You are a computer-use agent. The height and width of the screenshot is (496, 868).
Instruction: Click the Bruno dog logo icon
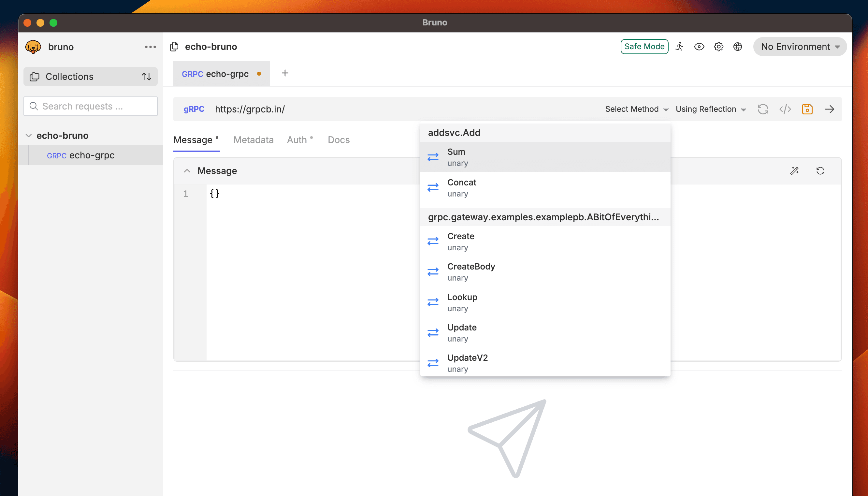[33, 47]
